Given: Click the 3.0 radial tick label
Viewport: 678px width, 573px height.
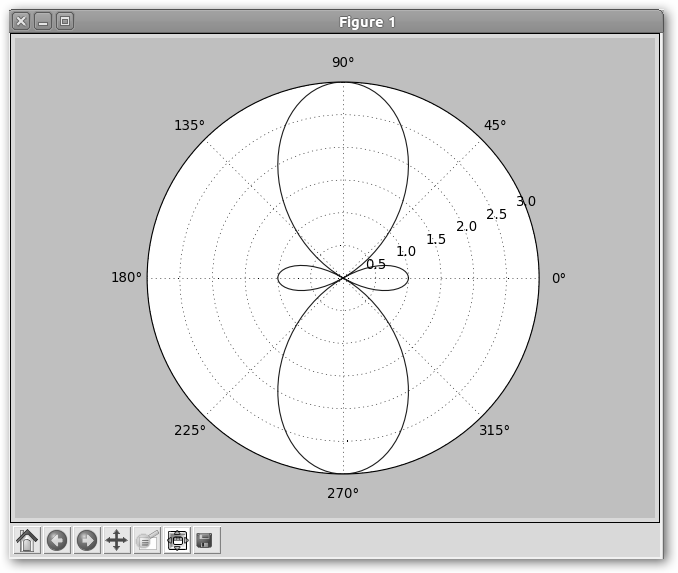Looking at the screenshot, I should (526, 201).
